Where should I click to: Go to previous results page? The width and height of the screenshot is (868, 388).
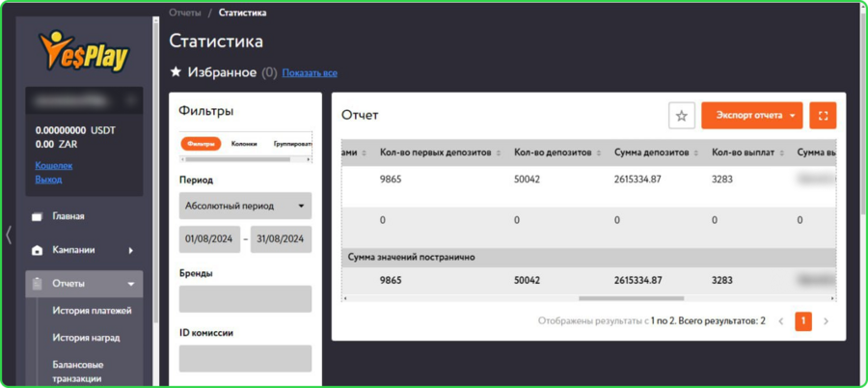781,321
